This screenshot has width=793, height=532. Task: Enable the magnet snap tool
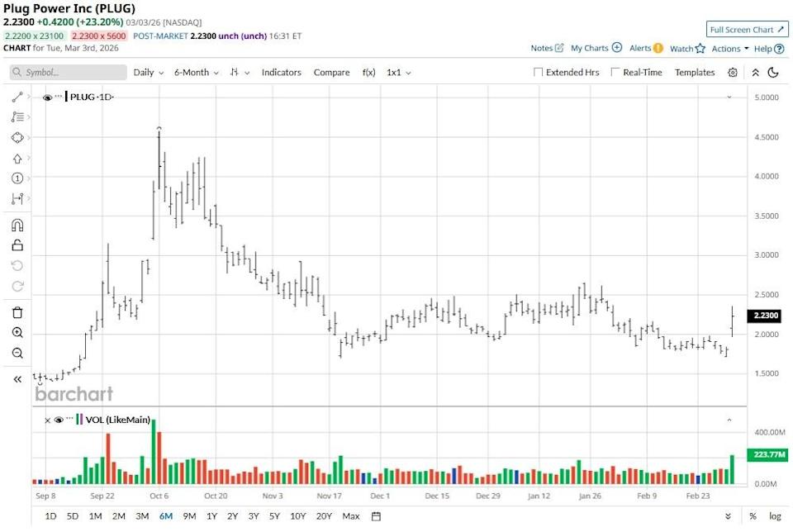(17, 225)
